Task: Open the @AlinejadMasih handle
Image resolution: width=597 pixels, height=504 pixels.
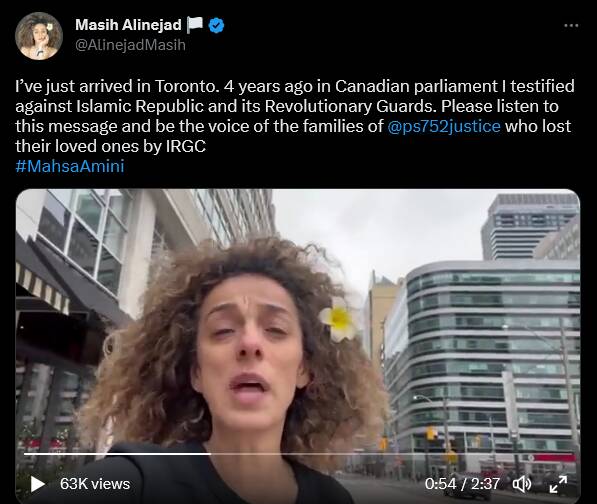Action: click(130, 45)
